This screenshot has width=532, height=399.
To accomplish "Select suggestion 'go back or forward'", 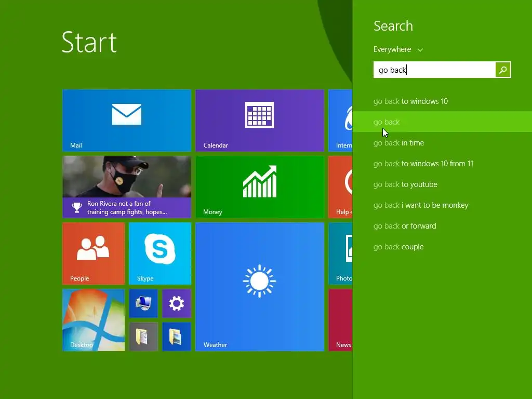I will tap(443, 226).
